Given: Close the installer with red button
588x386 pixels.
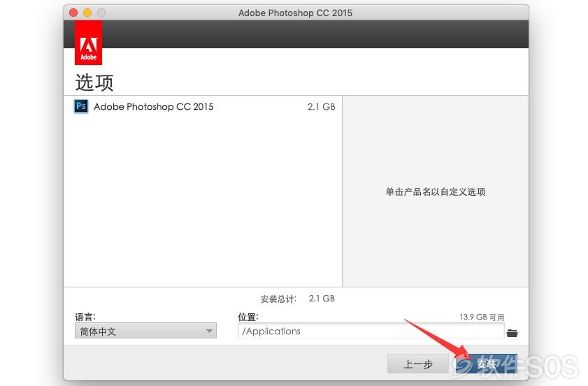Looking at the screenshot, I should (x=73, y=13).
